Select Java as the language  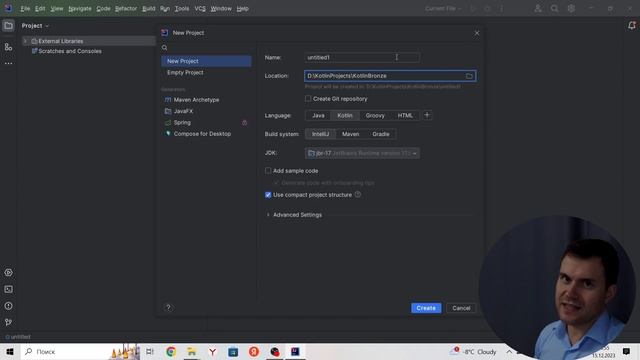(318, 116)
